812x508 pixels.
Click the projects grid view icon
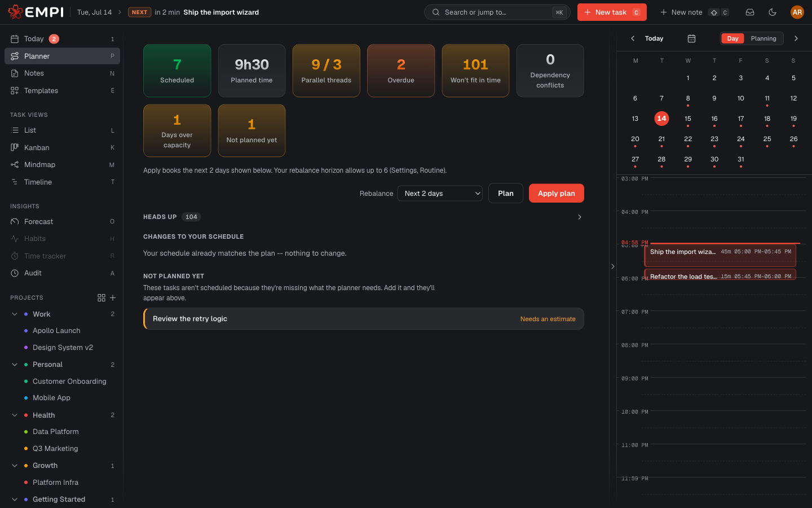coord(101,297)
